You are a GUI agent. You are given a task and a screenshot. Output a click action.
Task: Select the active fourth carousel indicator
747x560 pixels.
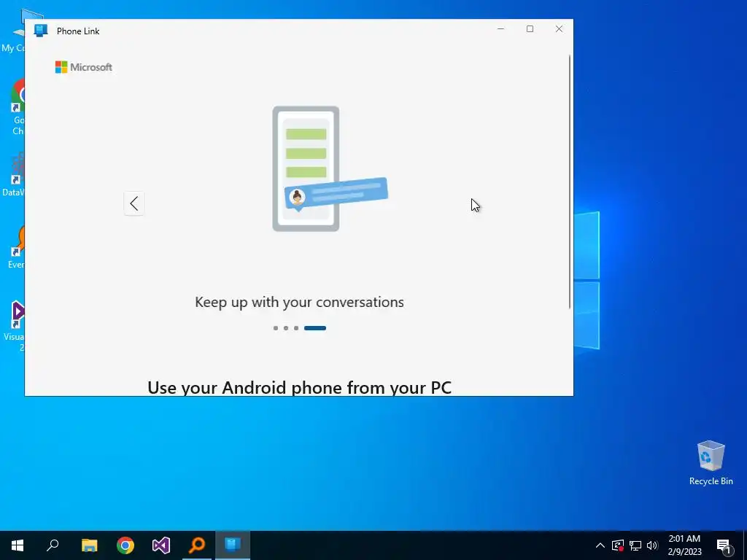coord(315,328)
